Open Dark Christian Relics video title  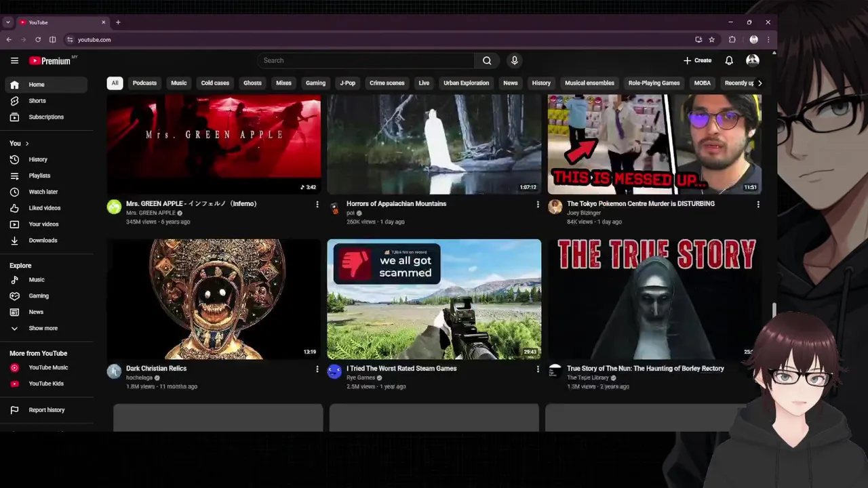click(x=156, y=369)
